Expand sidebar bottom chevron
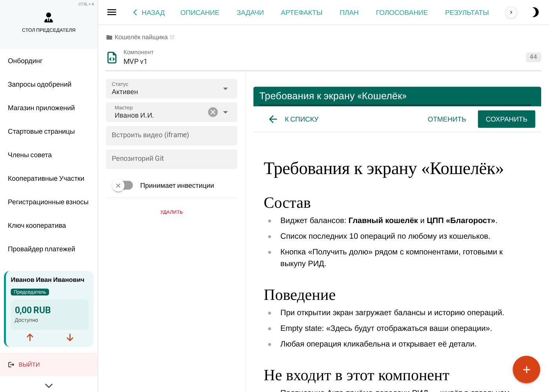Viewport: 549px width, 392px height. tap(49, 386)
